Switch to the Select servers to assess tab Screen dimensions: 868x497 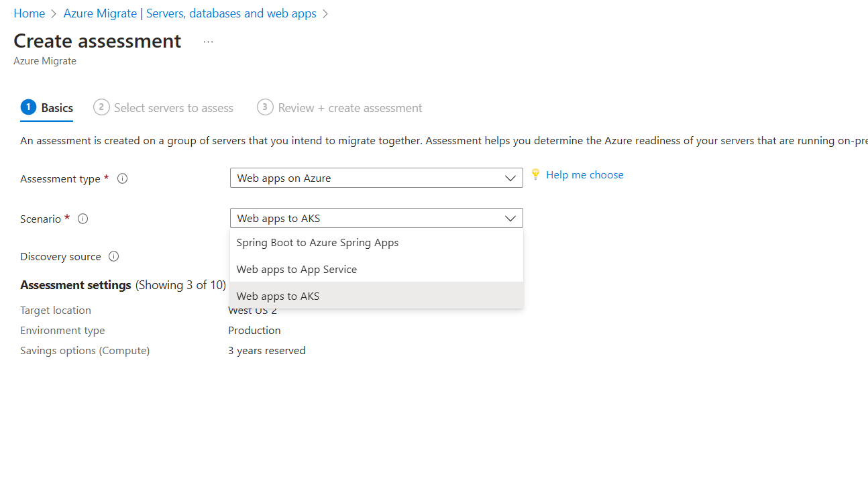(x=173, y=107)
